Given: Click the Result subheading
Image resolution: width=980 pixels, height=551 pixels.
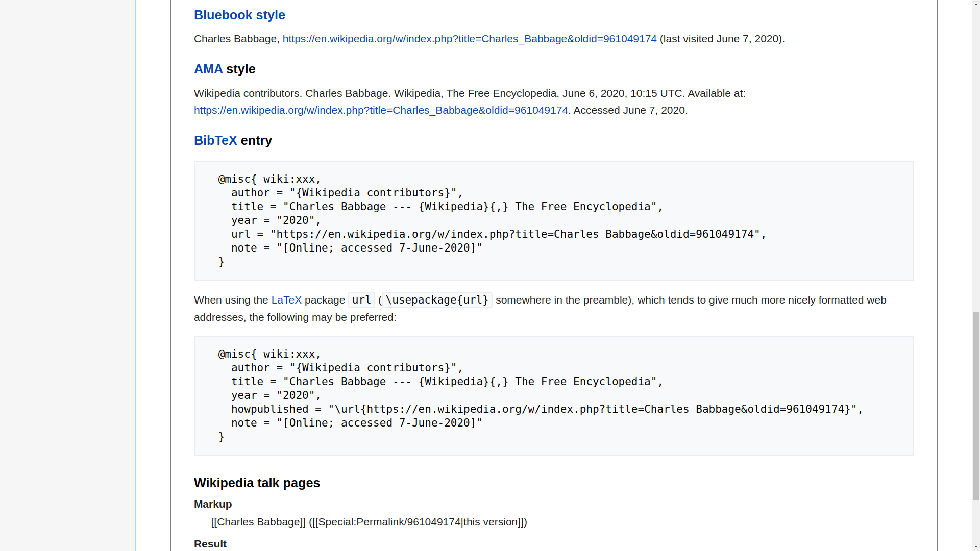Looking at the screenshot, I should click(x=210, y=543).
